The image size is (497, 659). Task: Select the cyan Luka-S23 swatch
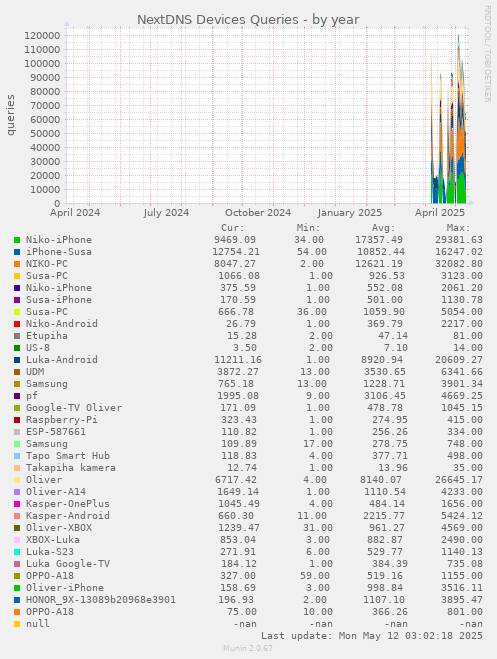coord(17,552)
